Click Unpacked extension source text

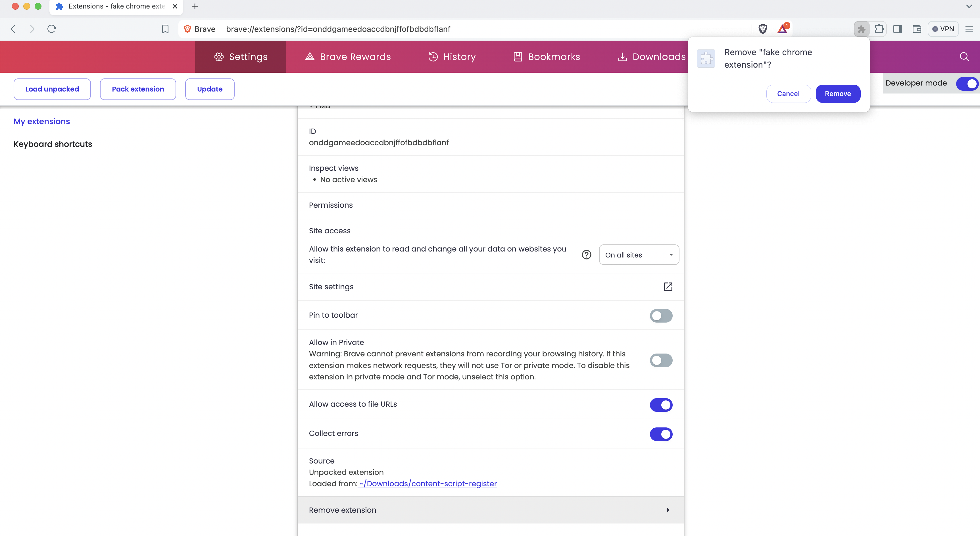pos(346,472)
